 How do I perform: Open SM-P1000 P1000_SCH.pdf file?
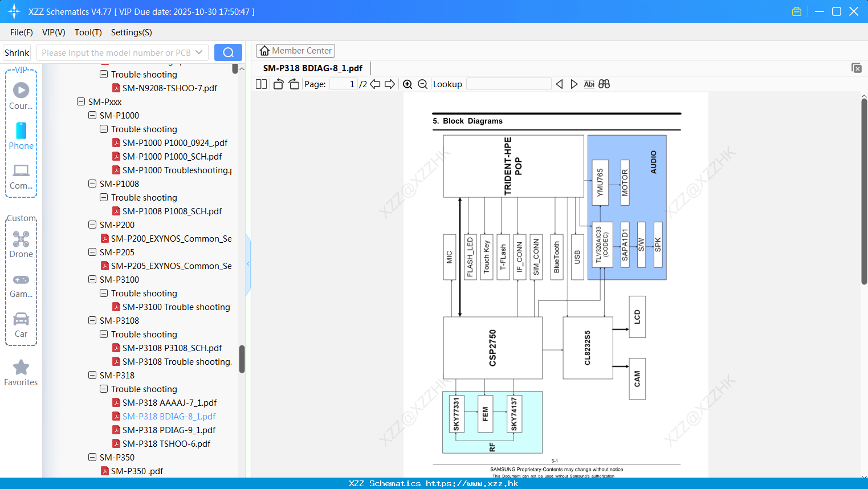[172, 157]
